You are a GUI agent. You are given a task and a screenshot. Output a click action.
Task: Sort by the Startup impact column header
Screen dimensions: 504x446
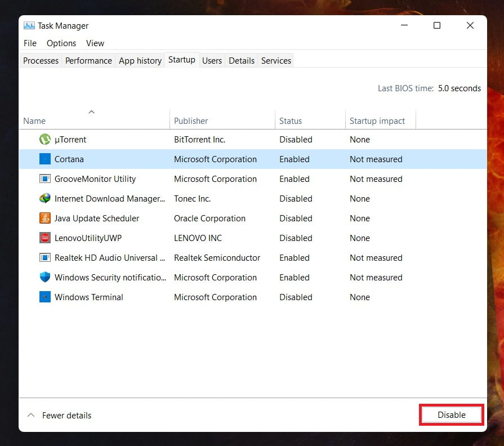[x=381, y=119]
